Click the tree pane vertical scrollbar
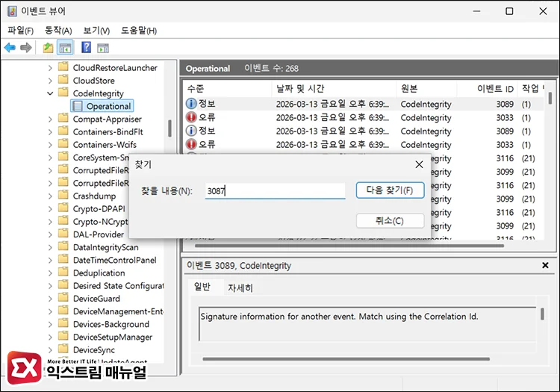The height and width of the screenshot is (392, 560). pos(169,128)
